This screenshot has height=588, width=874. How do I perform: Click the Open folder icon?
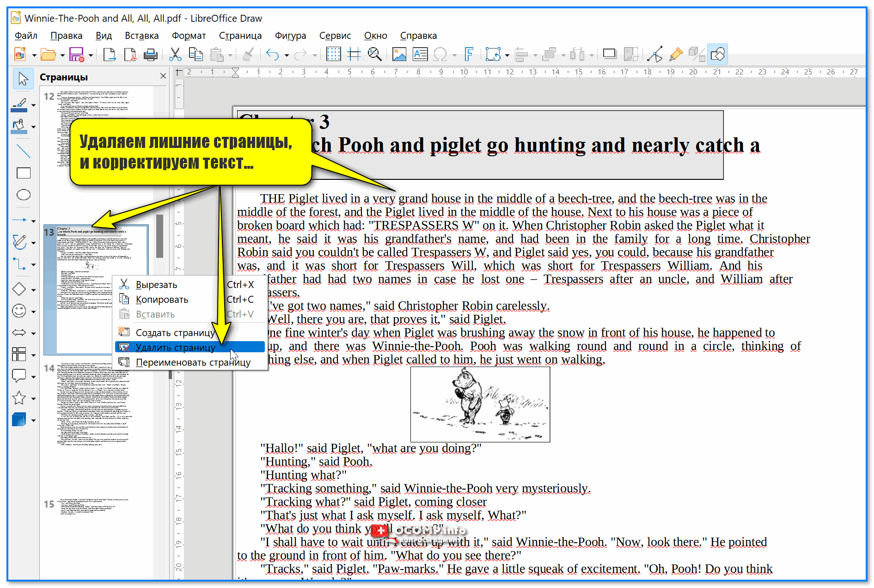(x=48, y=55)
